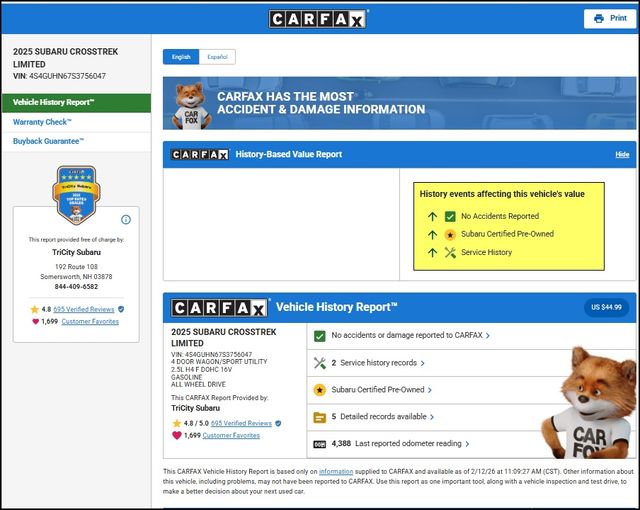The width and height of the screenshot is (640, 510).
Task: Click the Car Fox accident information banner
Action: click(399, 104)
